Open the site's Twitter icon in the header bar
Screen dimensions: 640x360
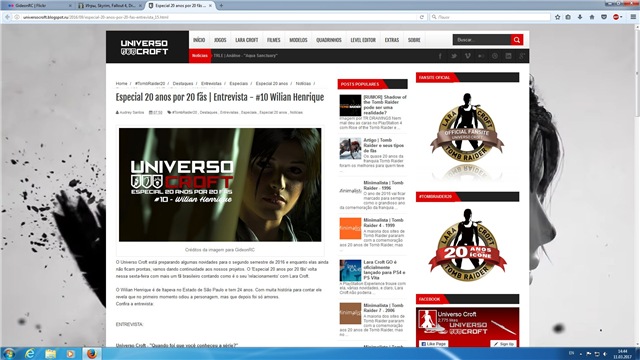pyautogui.click(x=454, y=56)
